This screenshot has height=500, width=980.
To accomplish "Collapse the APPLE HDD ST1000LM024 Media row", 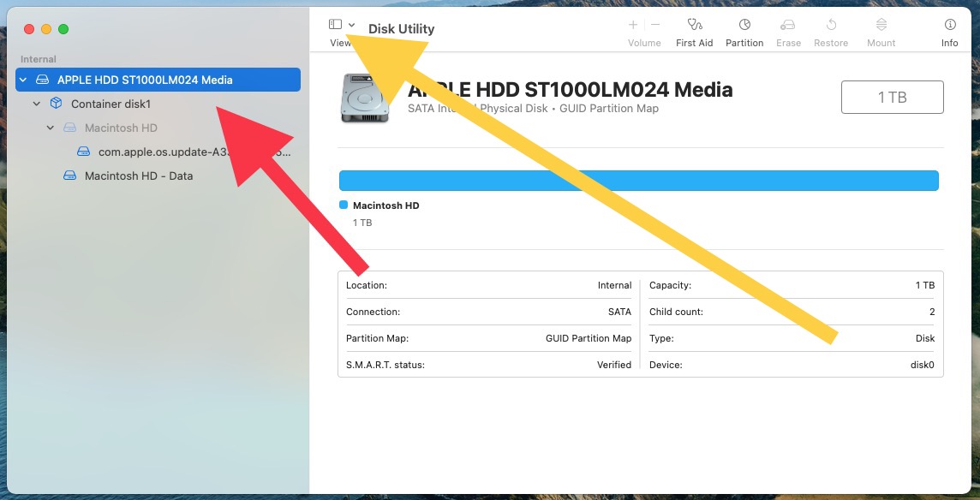I will pos(23,80).
